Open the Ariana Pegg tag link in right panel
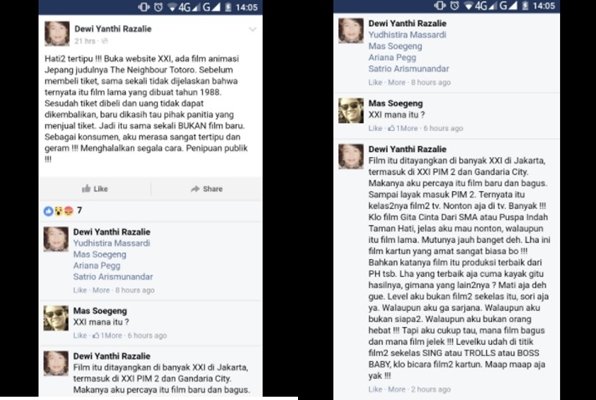This screenshot has width=596, height=400. pos(392,57)
